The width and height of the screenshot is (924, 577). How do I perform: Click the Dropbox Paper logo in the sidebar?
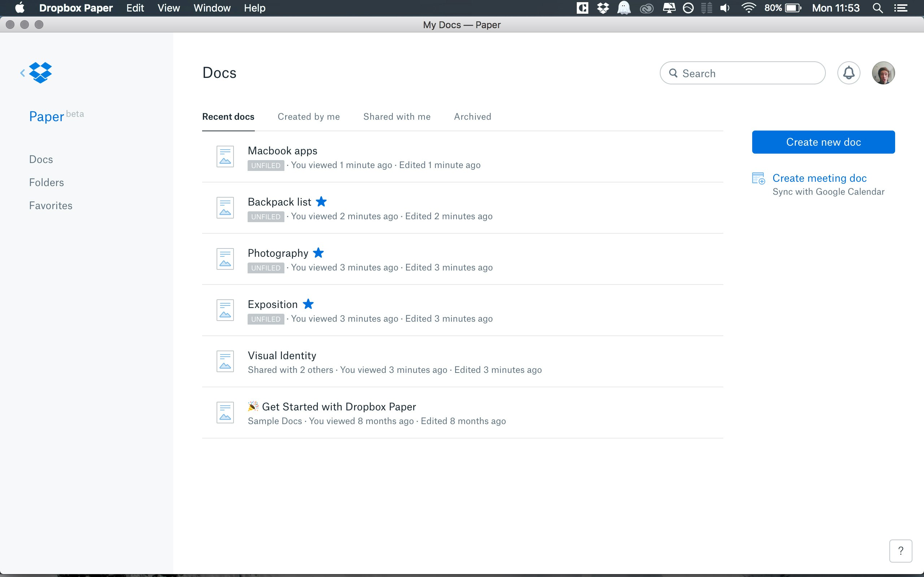40,72
